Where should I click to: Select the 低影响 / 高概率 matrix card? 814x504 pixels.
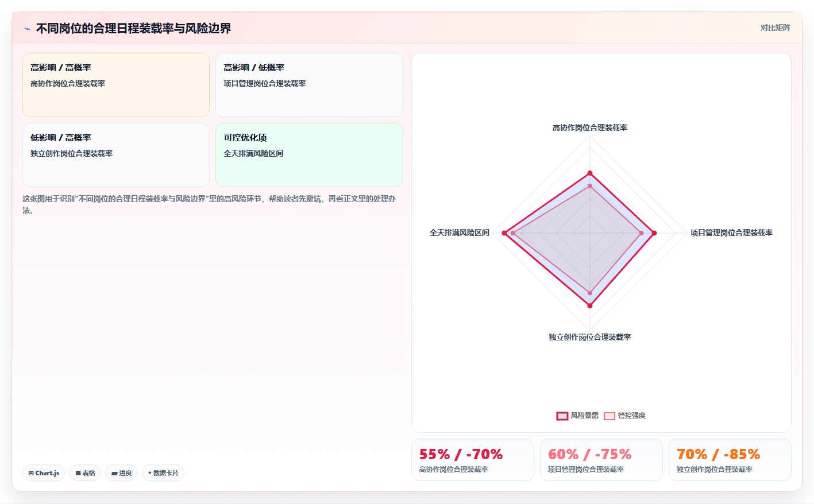pos(116,155)
